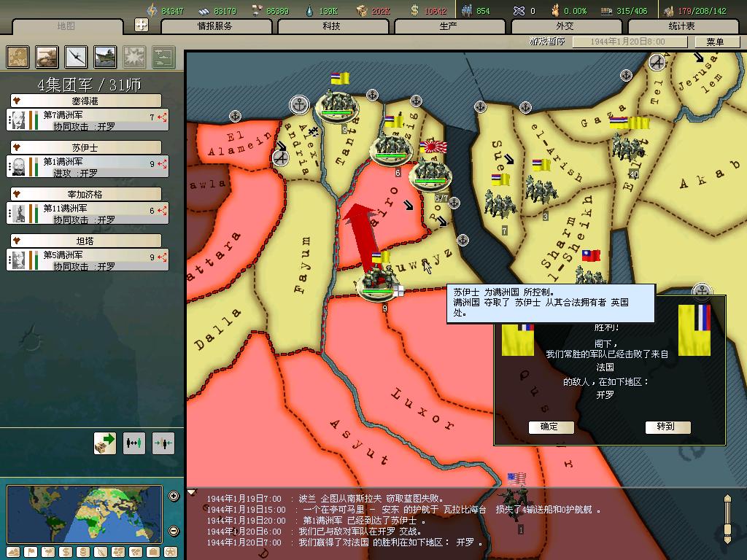This screenshot has width=747, height=560.
Task: Switch to supply map mode (stacked coins icon)
Action: [83, 553]
